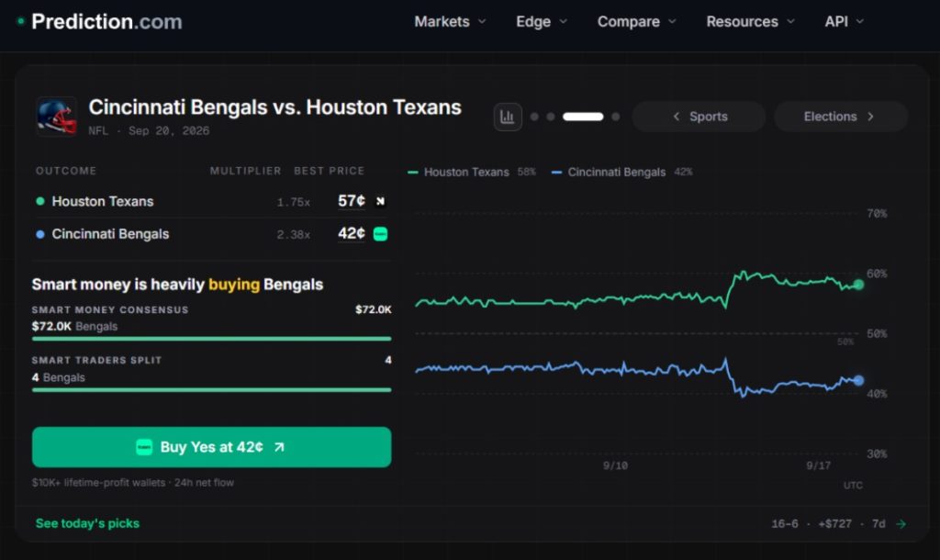Toggle Cincinnati Bengals chart legend
The height and width of the screenshot is (560, 940).
point(621,172)
